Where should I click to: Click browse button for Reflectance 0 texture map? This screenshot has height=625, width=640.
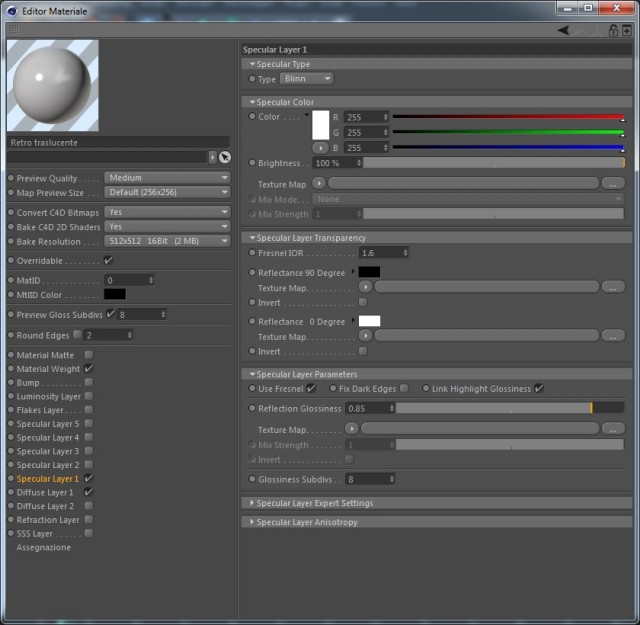pos(613,336)
